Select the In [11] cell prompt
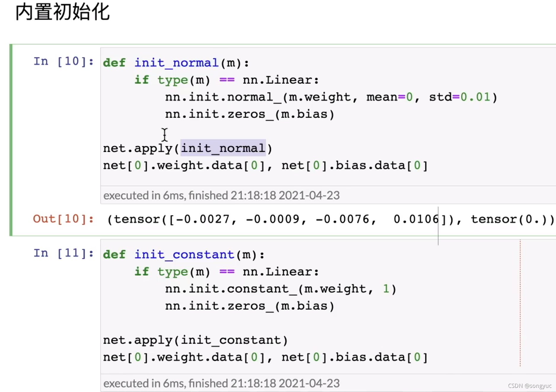Image resolution: width=556 pixels, height=392 pixels. point(63,253)
